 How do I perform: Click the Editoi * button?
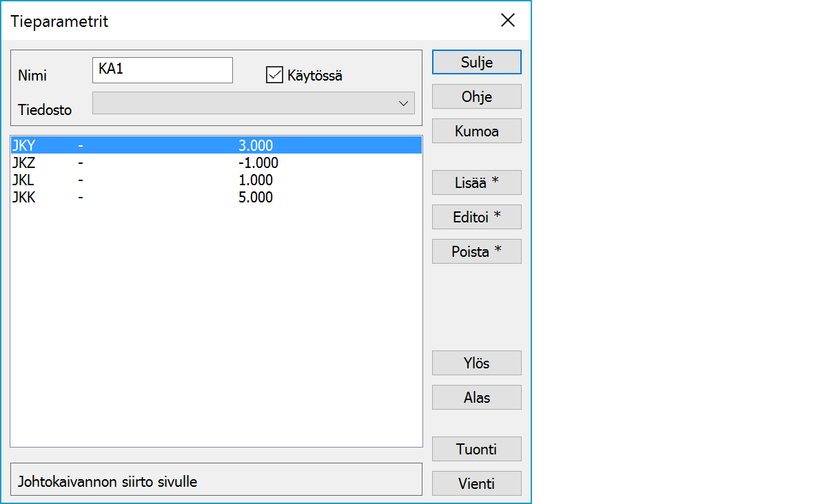pos(476,217)
